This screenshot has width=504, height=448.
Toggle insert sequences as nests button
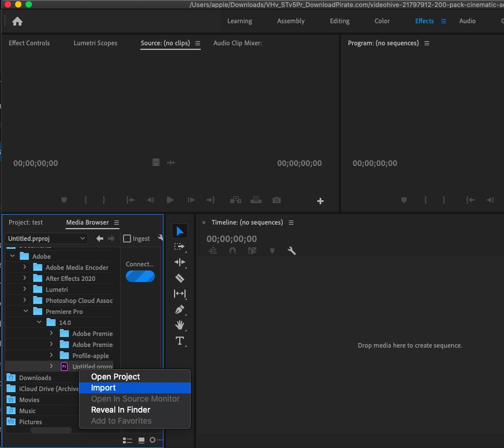point(213,251)
